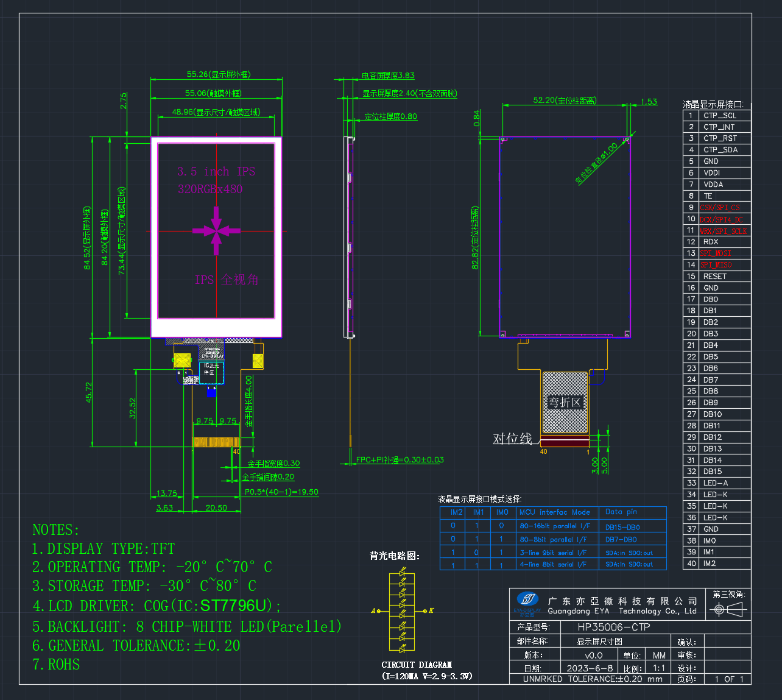Click the VDDA pin 7 entry
This screenshot has width=782, height=700.
coord(713,185)
